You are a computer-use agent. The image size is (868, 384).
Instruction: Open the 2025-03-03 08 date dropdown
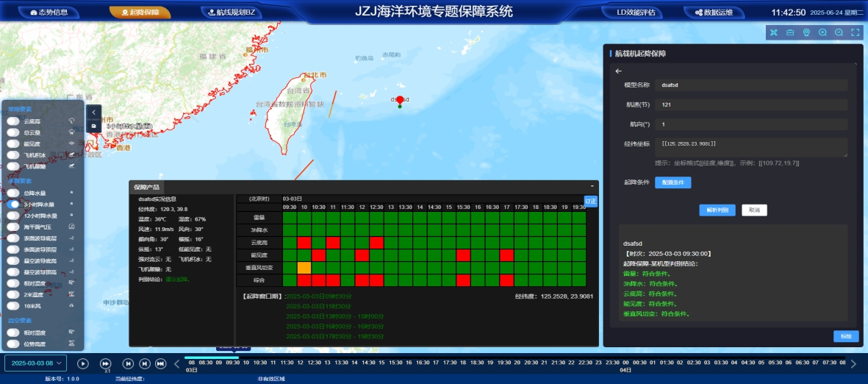[x=35, y=363]
